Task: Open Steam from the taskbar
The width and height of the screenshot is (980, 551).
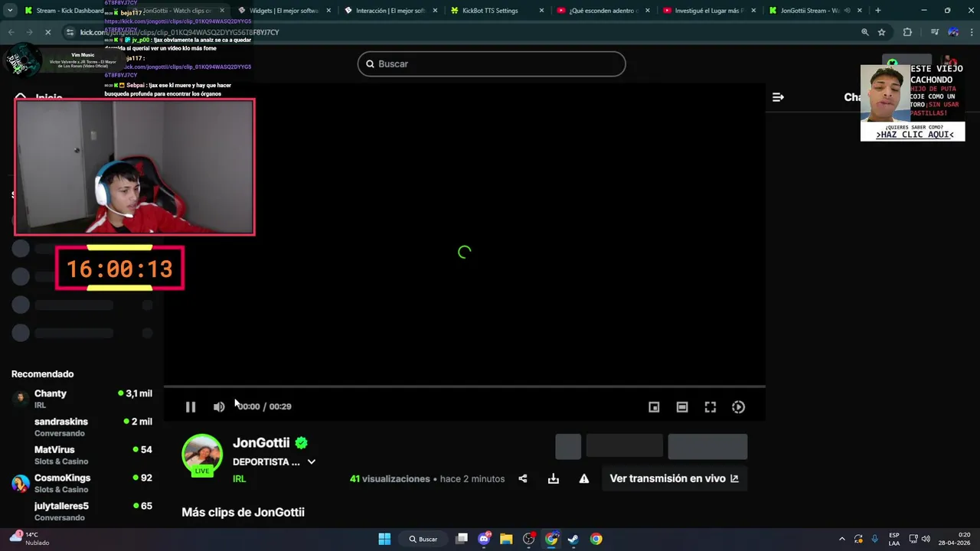Action: 573,539
